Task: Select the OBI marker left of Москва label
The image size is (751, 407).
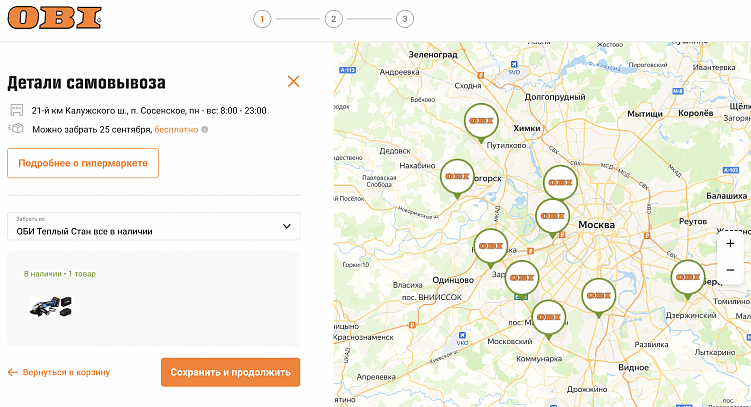Action: tap(552, 216)
